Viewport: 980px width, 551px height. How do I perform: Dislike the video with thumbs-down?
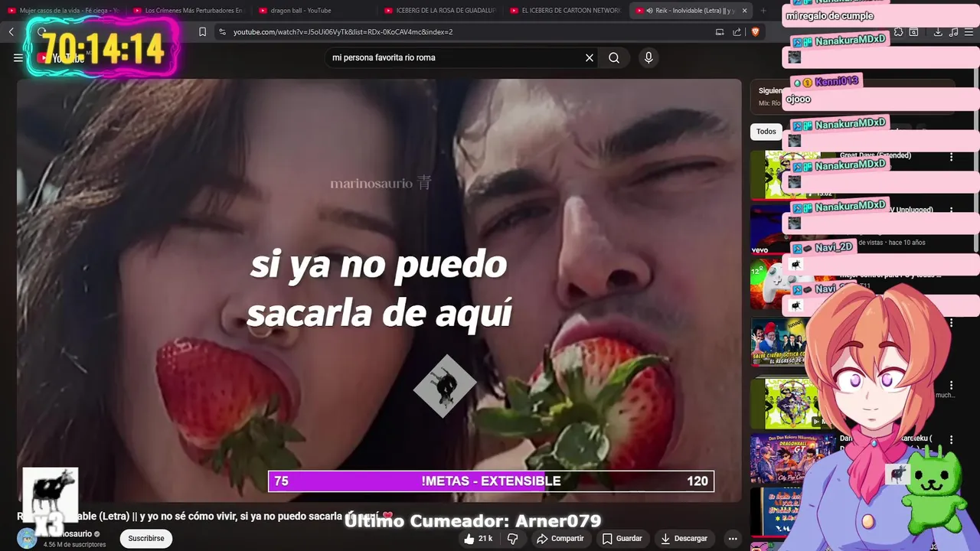click(x=513, y=539)
